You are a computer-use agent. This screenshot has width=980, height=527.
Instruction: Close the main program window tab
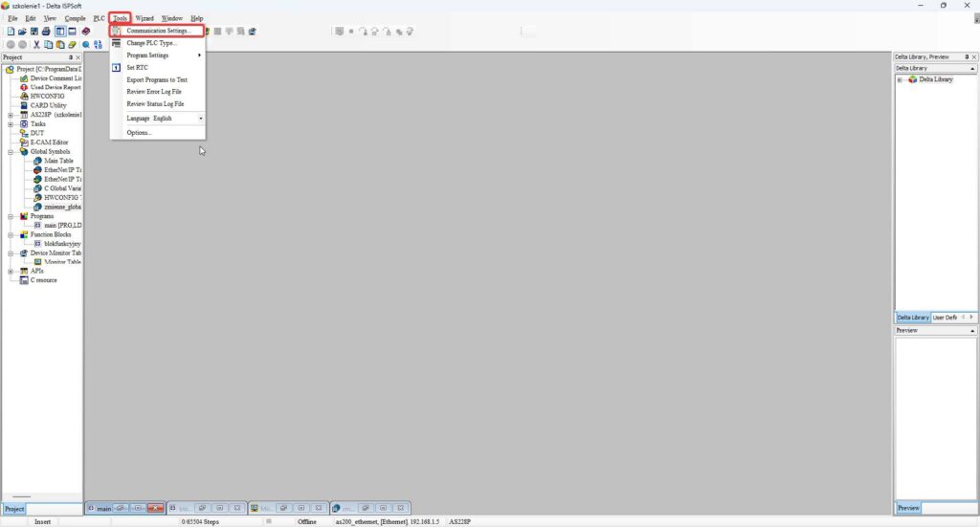[x=155, y=508]
